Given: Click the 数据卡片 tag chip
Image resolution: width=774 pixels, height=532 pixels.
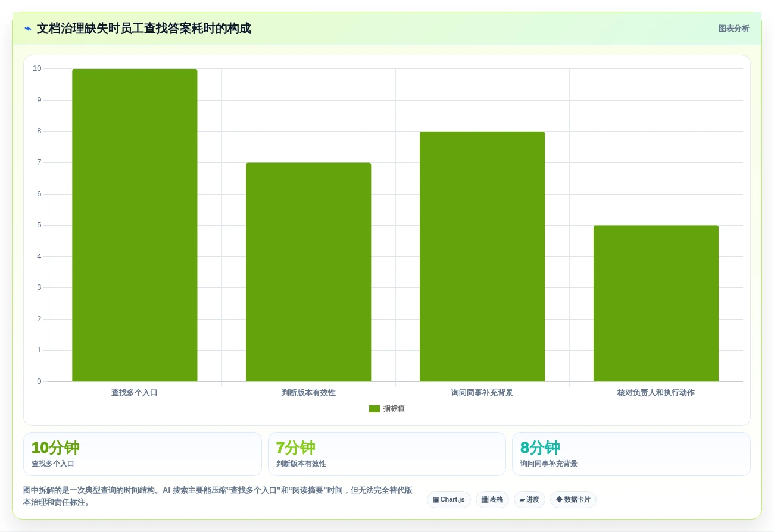Looking at the screenshot, I should tap(573, 499).
